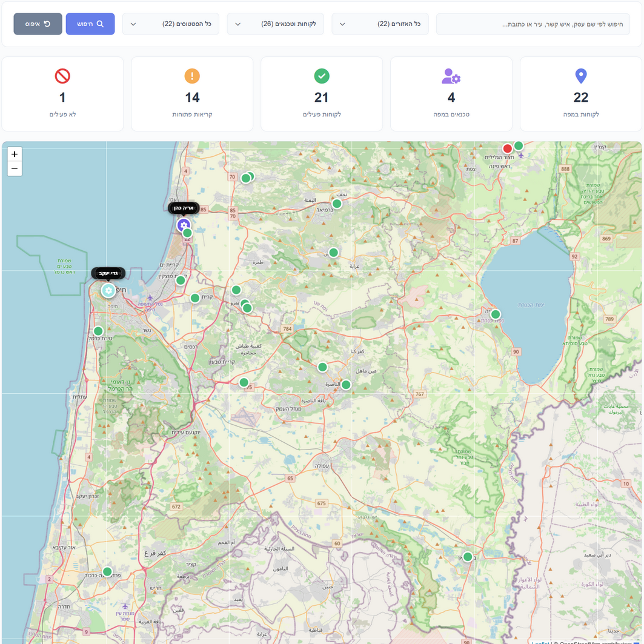644x644 pixels.
Task: Click the red marker near חצור הגלילית
Action: click(x=507, y=148)
